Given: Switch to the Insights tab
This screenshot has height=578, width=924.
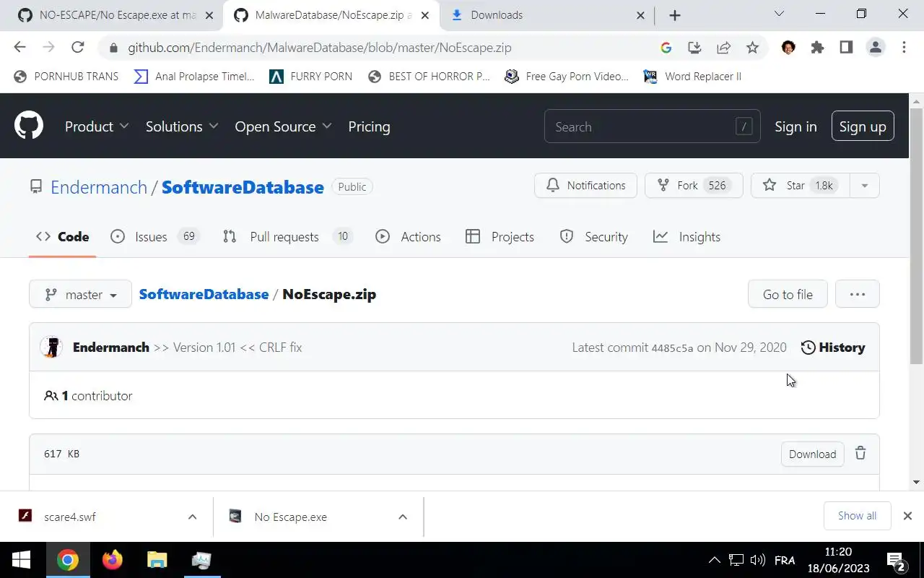Looking at the screenshot, I should coord(687,237).
